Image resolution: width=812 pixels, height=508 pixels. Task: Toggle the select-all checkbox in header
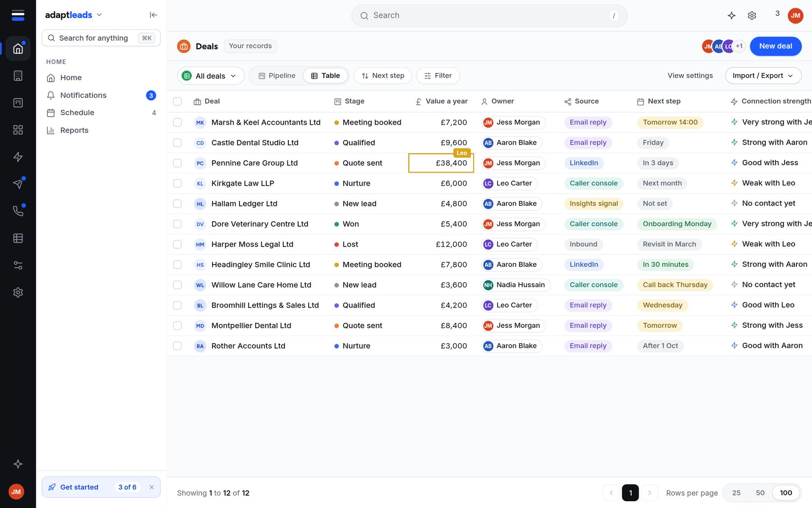[177, 102]
